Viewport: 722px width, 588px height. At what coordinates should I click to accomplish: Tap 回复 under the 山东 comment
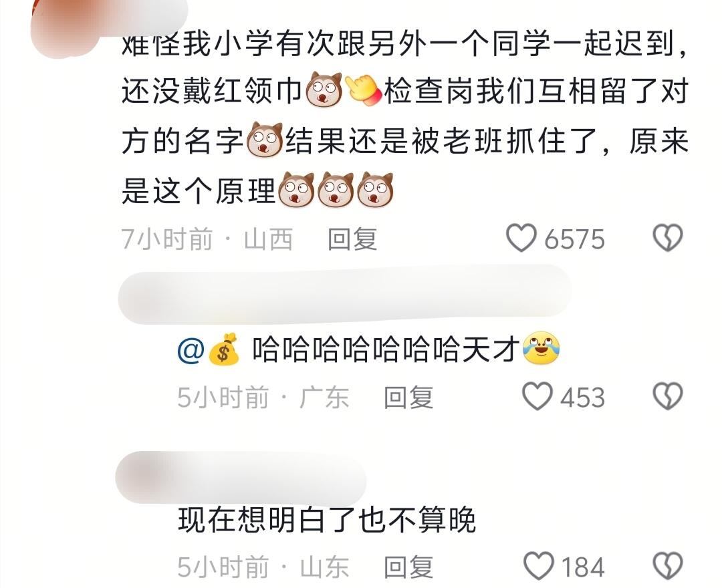[408, 567]
